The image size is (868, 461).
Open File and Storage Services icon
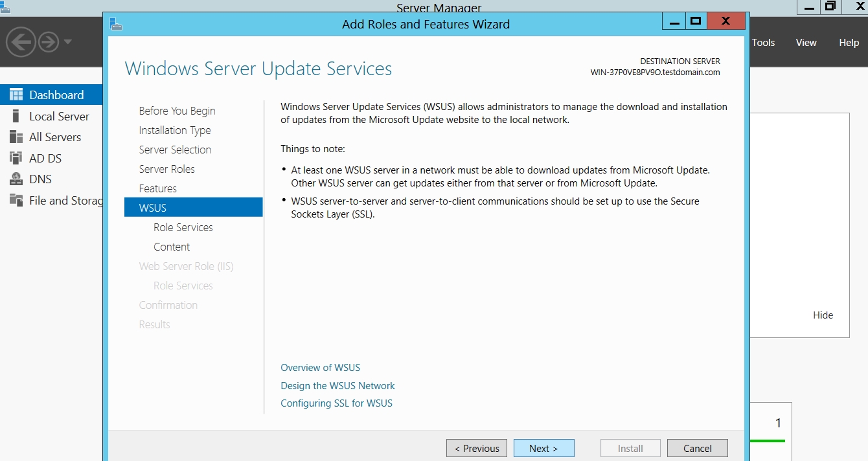pyautogui.click(x=16, y=200)
